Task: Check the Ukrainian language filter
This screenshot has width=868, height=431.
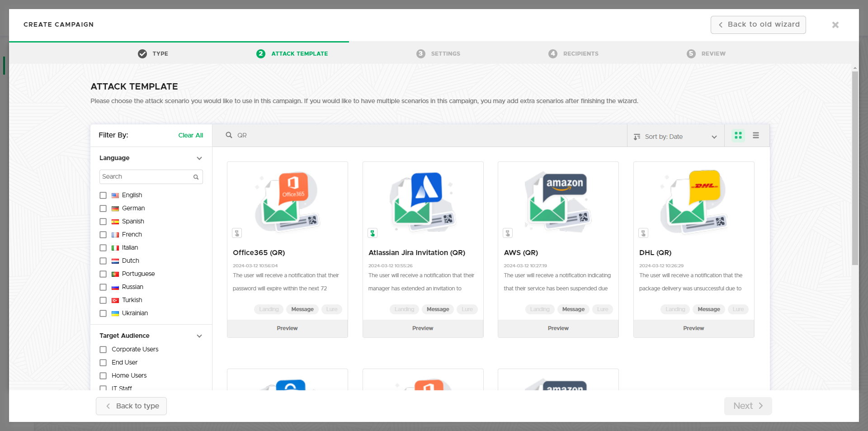Action: pos(103,313)
